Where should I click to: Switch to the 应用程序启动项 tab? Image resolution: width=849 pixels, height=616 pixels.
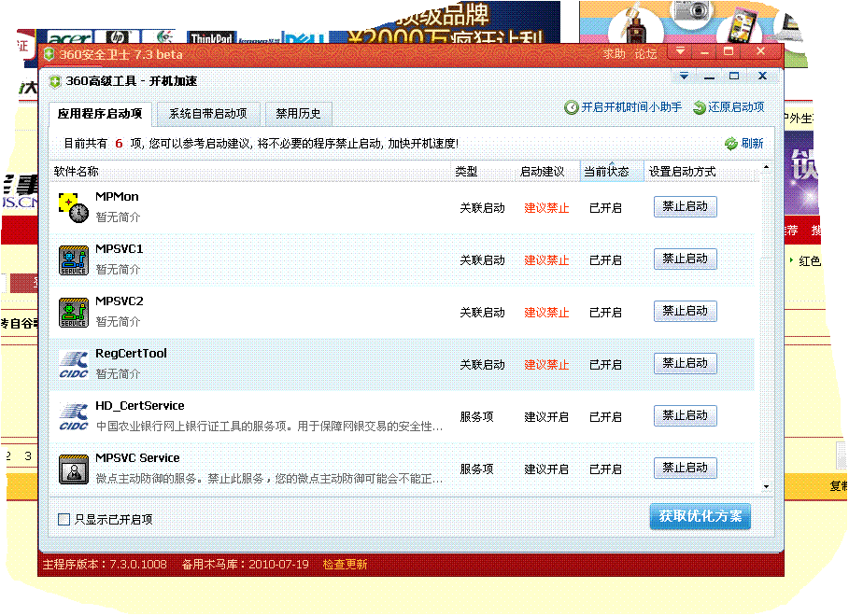(100, 114)
